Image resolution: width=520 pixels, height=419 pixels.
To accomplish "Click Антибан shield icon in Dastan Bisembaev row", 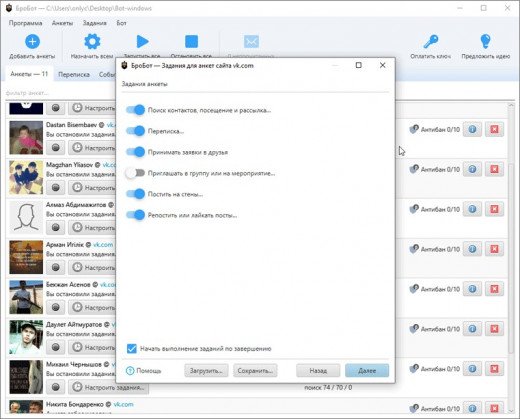I will 414,129.
